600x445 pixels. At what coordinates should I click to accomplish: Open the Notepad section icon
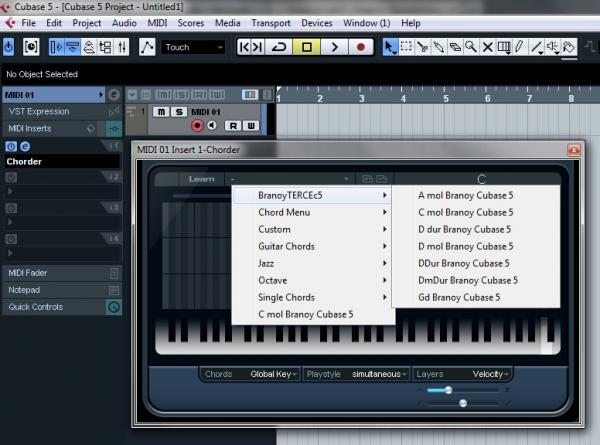113,290
